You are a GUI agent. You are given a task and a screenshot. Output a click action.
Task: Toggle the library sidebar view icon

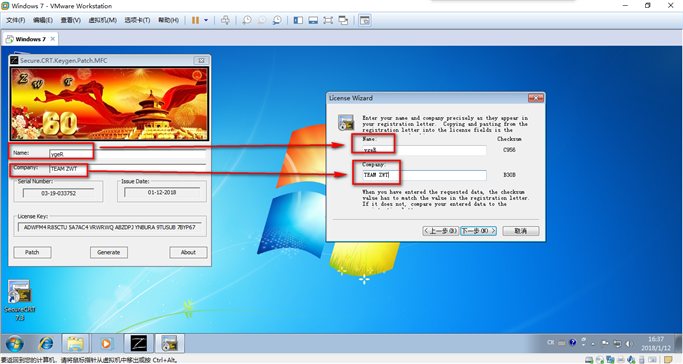298,20
